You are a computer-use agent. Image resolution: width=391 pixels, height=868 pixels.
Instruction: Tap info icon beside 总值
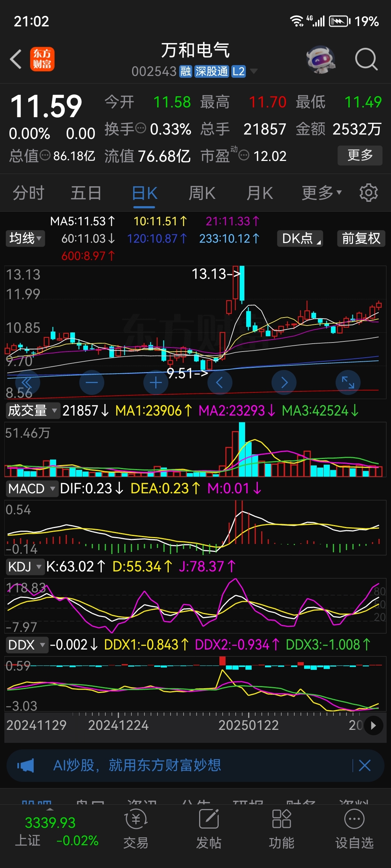pyautogui.click(x=45, y=156)
